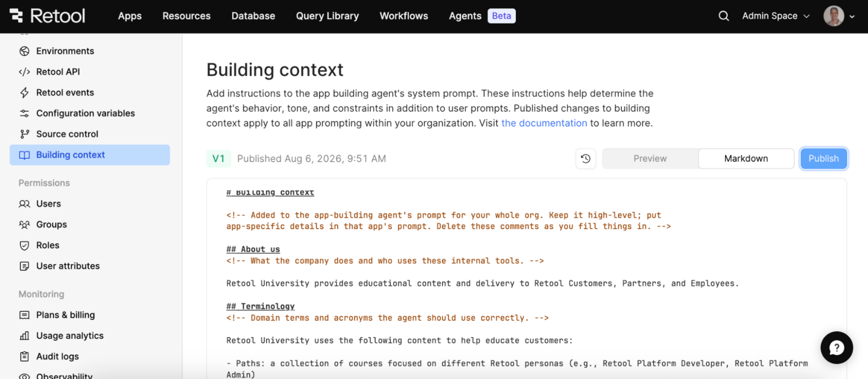The height and width of the screenshot is (379, 868).
Task: Open the version history clock icon
Action: point(585,159)
